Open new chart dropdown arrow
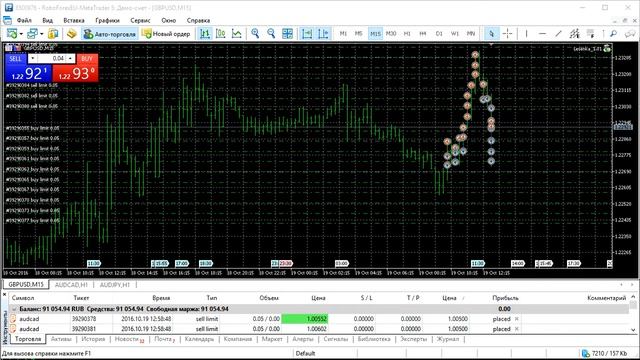640x360 pixels. click(21, 34)
